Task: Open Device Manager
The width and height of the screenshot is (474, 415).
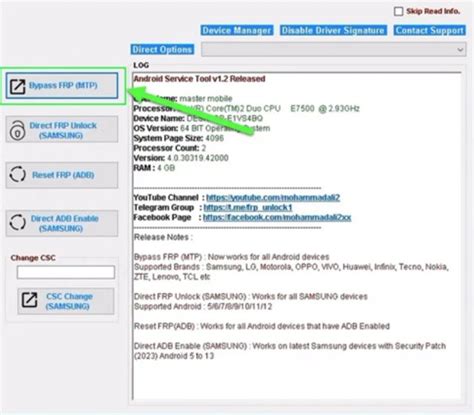Action: coord(237,30)
